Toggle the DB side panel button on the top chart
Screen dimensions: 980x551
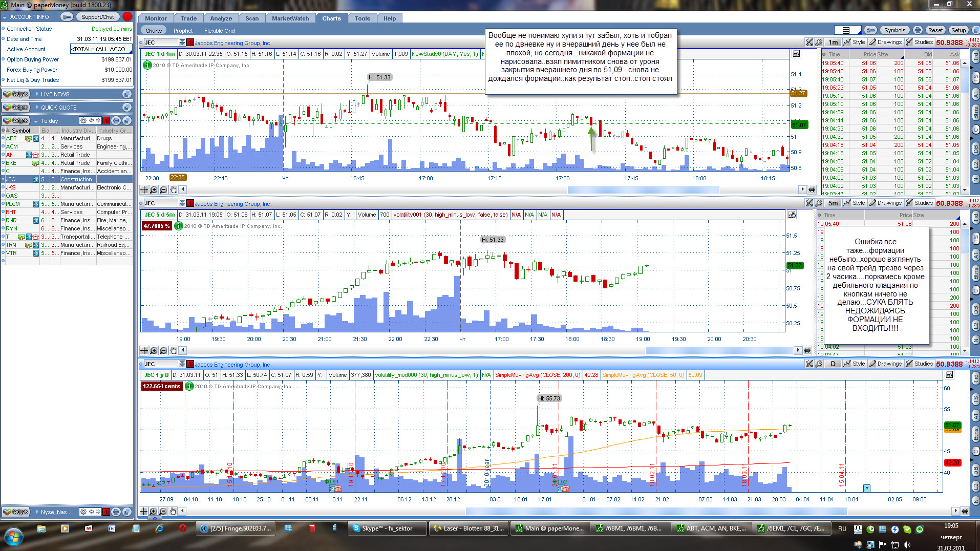point(975,149)
